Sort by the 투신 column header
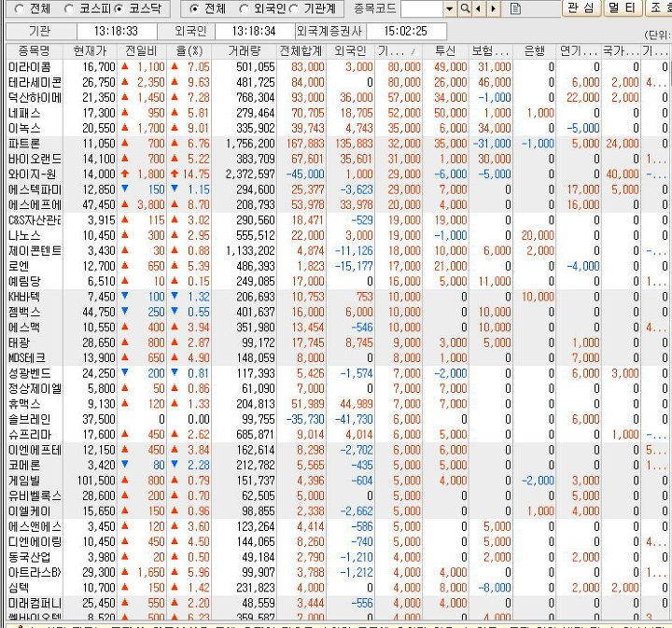Viewport: 672px width, 628px height. click(445, 51)
